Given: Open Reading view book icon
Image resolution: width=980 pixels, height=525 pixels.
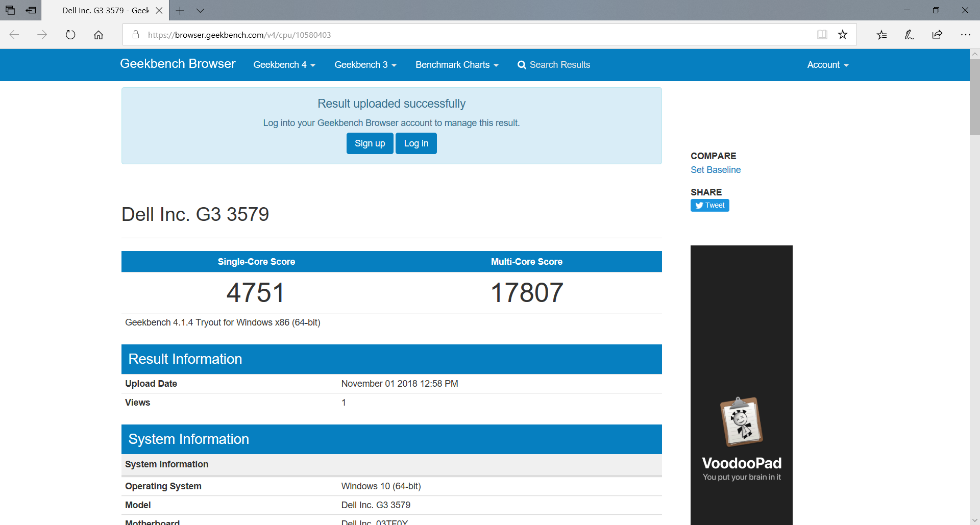Looking at the screenshot, I should click(822, 35).
